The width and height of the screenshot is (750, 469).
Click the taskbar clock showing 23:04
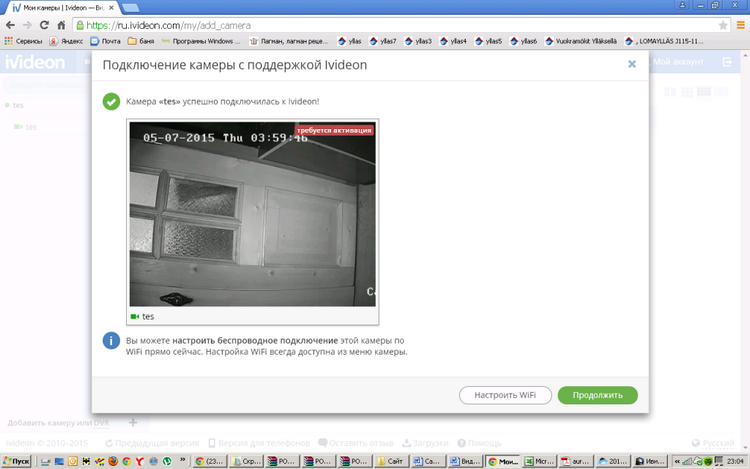click(735, 461)
